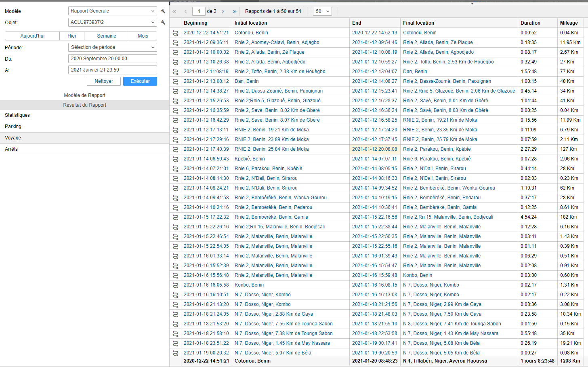Open the 50 rows-per-page dropdown

tap(322, 11)
